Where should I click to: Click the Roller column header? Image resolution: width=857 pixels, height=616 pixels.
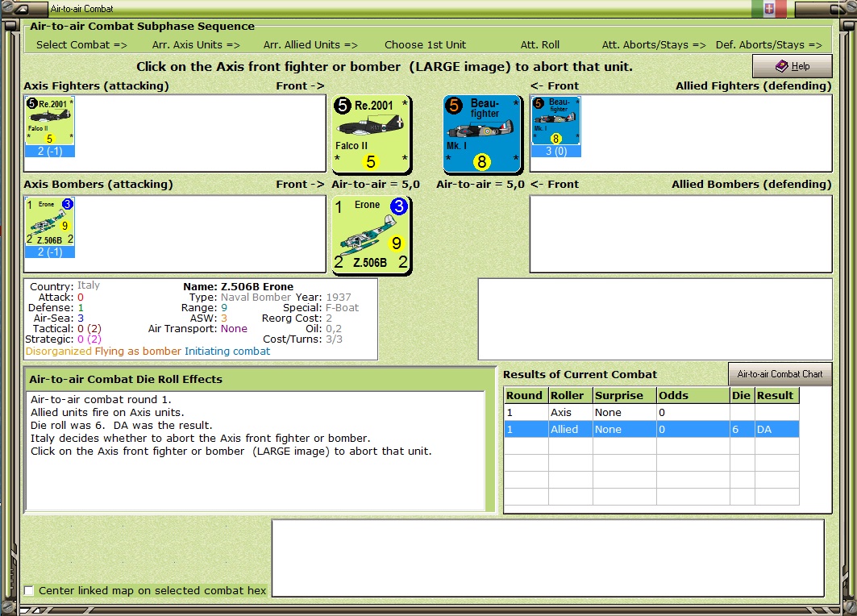[x=570, y=395]
